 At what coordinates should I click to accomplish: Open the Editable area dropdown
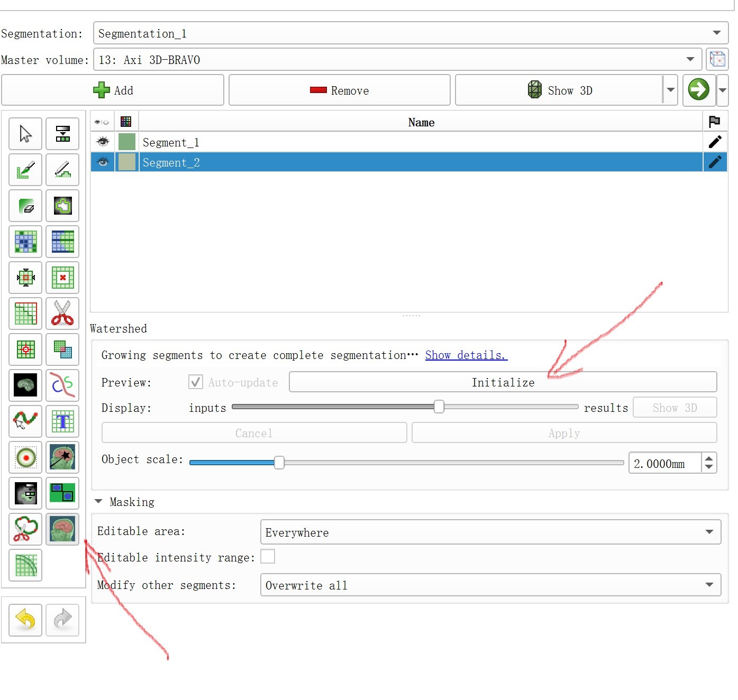pyautogui.click(x=490, y=532)
